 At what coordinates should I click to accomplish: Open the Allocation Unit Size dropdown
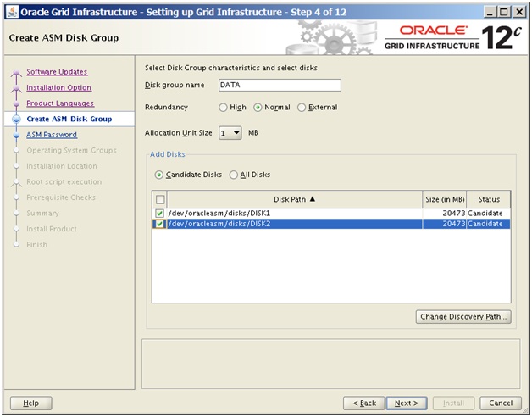pyautogui.click(x=230, y=133)
